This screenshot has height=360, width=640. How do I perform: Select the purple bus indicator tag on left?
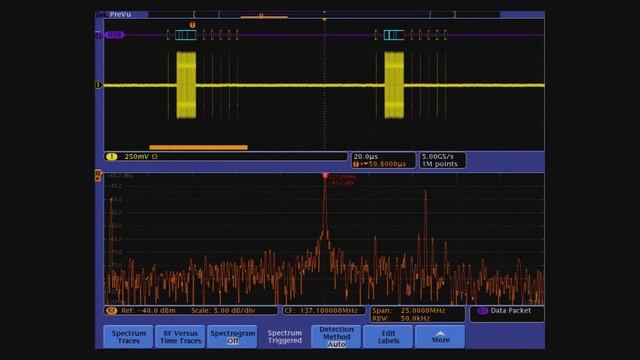(x=114, y=35)
